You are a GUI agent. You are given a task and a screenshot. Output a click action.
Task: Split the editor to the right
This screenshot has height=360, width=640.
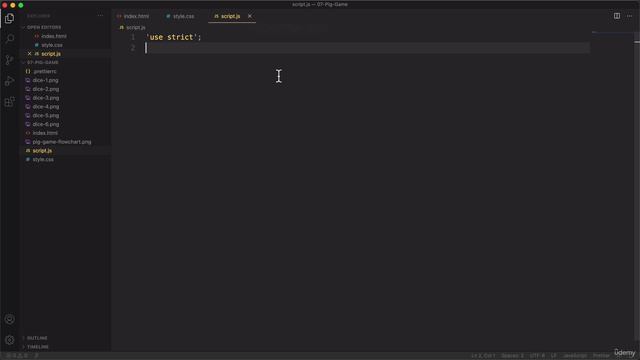(x=617, y=16)
